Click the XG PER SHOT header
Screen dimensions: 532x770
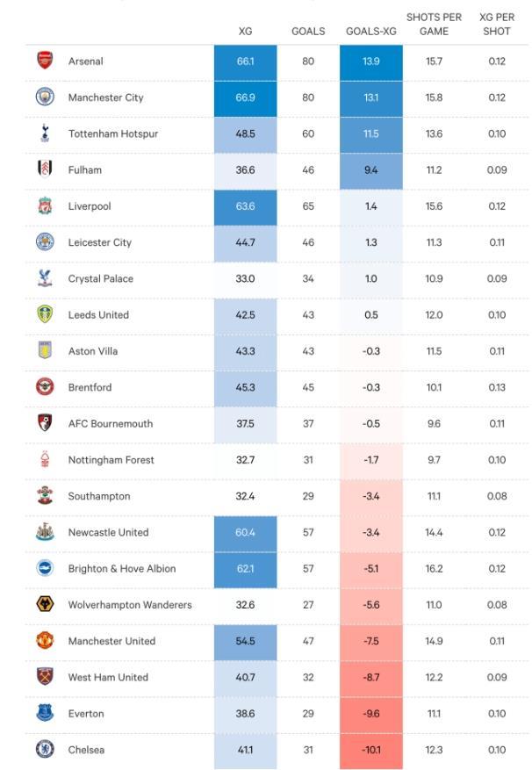pyautogui.click(x=497, y=24)
